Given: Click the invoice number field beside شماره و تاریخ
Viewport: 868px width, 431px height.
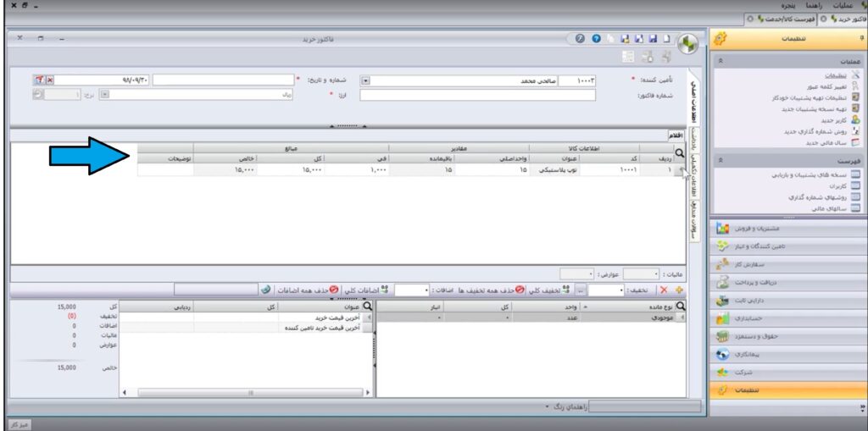Looking at the screenshot, I should click(223, 80).
